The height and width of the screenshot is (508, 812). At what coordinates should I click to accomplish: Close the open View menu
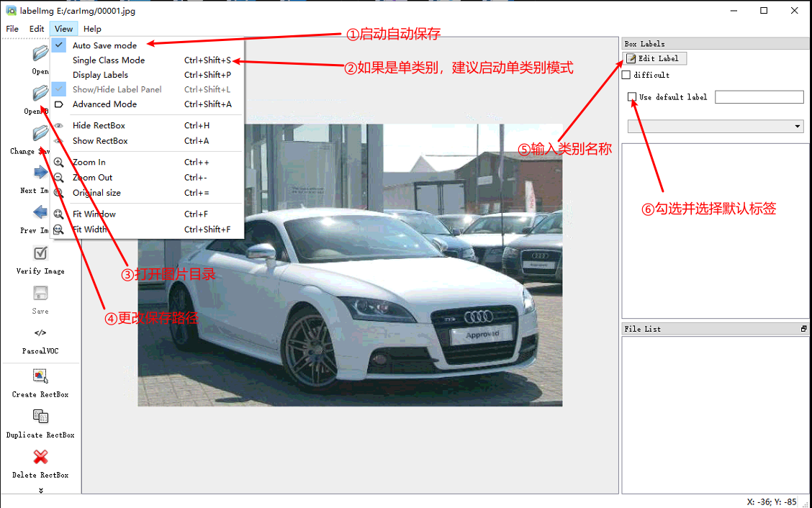point(63,29)
